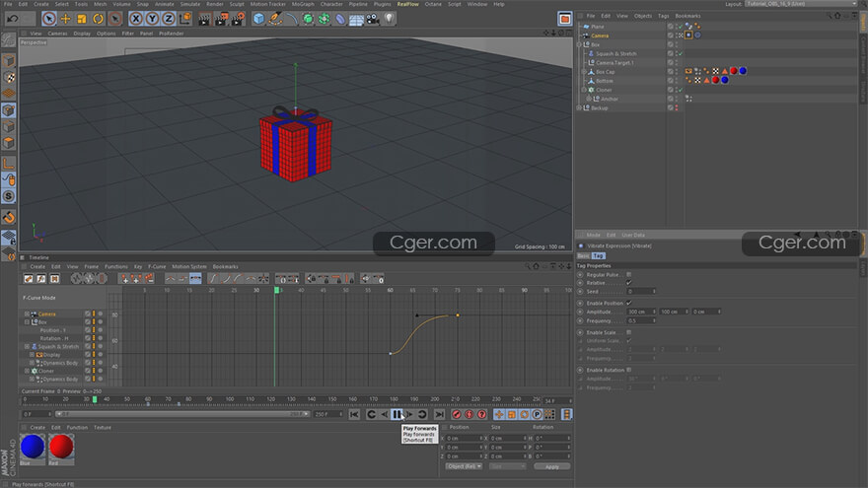Click the green Subdivision Surface generator icon
This screenshot has width=868, height=488.
pos(308,19)
